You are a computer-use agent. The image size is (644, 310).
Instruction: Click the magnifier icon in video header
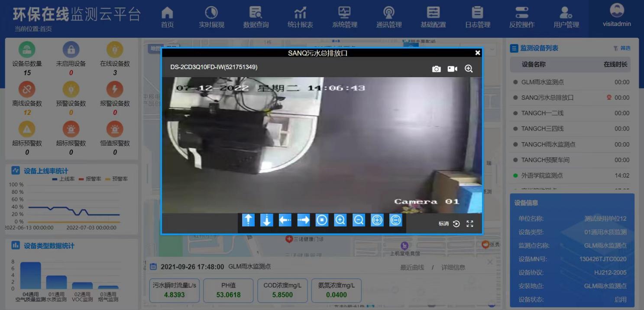pyautogui.click(x=469, y=69)
